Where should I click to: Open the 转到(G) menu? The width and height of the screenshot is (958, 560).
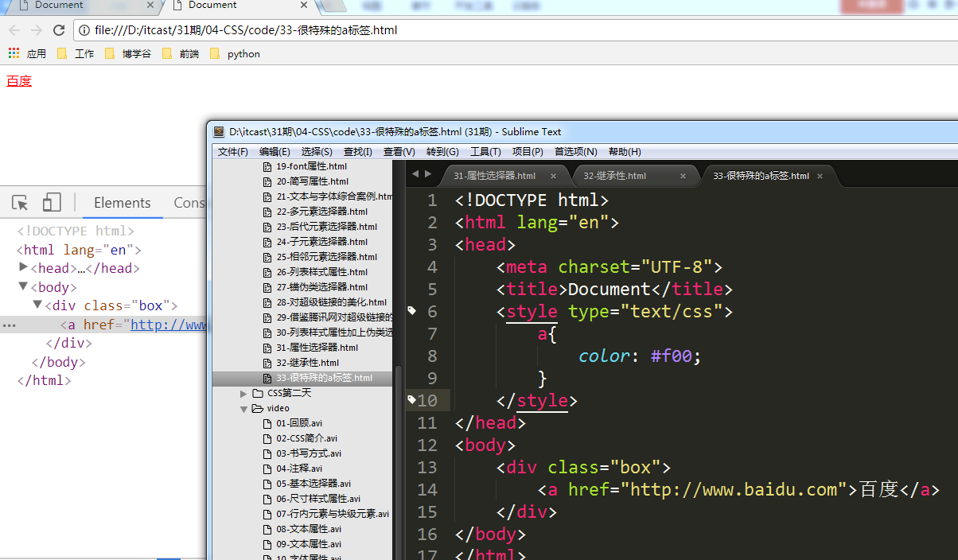pos(442,152)
